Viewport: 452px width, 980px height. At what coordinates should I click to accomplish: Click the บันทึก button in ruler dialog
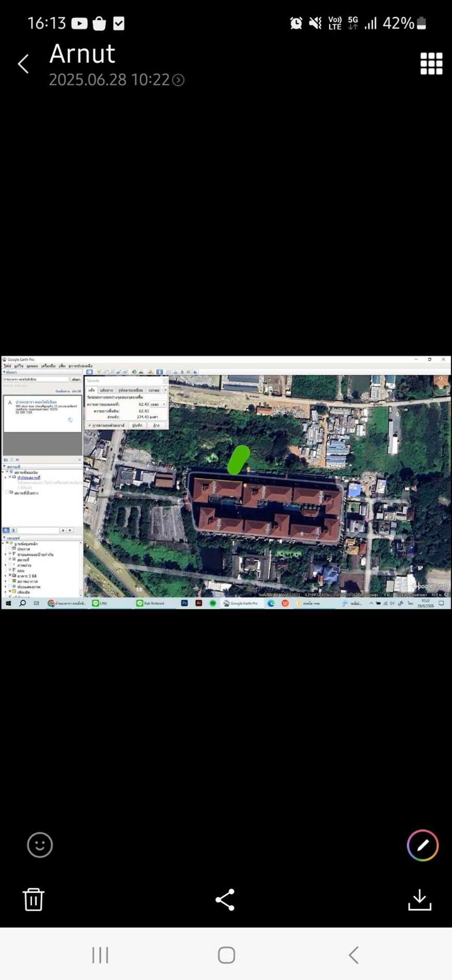pos(137,426)
